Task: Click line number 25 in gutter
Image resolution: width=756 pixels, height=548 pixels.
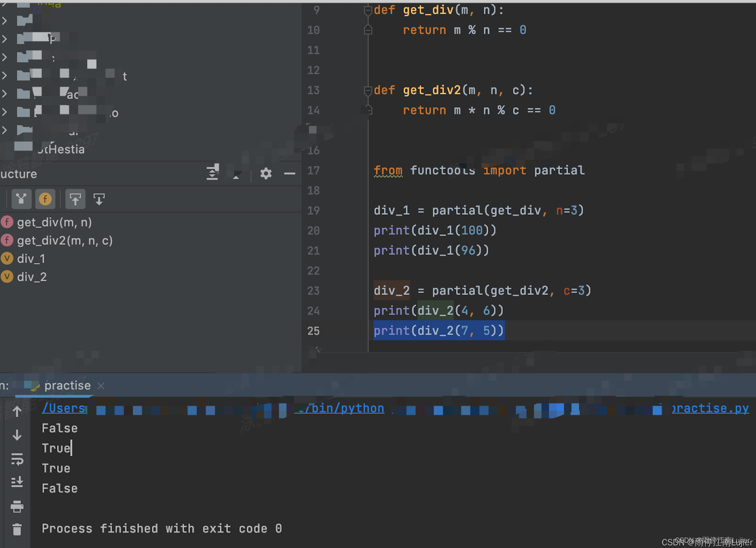Action: [313, 331]
